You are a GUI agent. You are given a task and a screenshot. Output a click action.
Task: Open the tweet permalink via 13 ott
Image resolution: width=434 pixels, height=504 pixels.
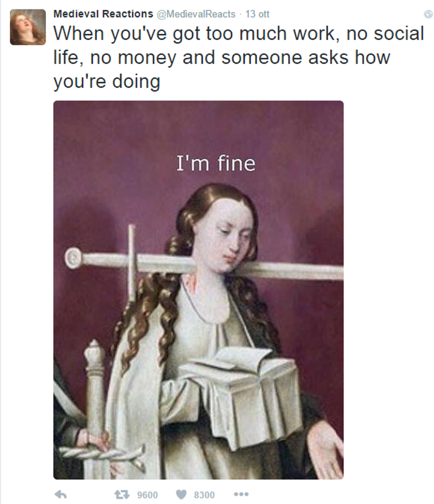[257, 14]
